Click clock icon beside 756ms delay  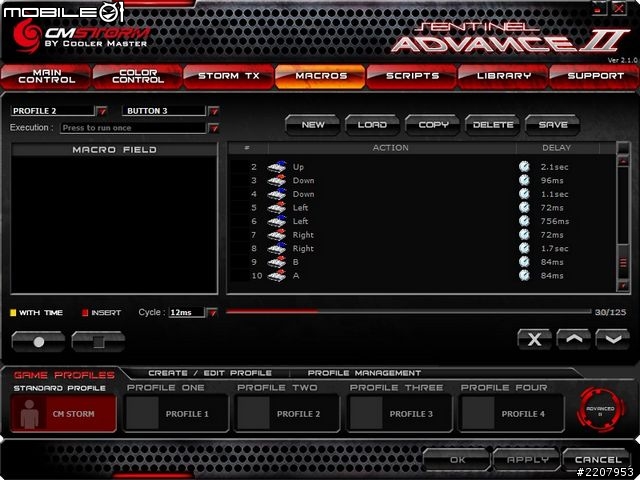pyautogui.click(x=524, y=221)
